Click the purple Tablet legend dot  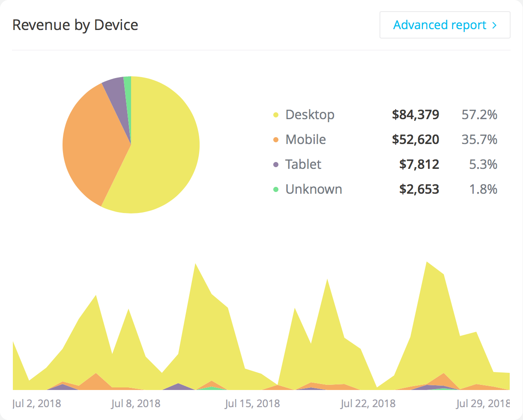(276, 165)
